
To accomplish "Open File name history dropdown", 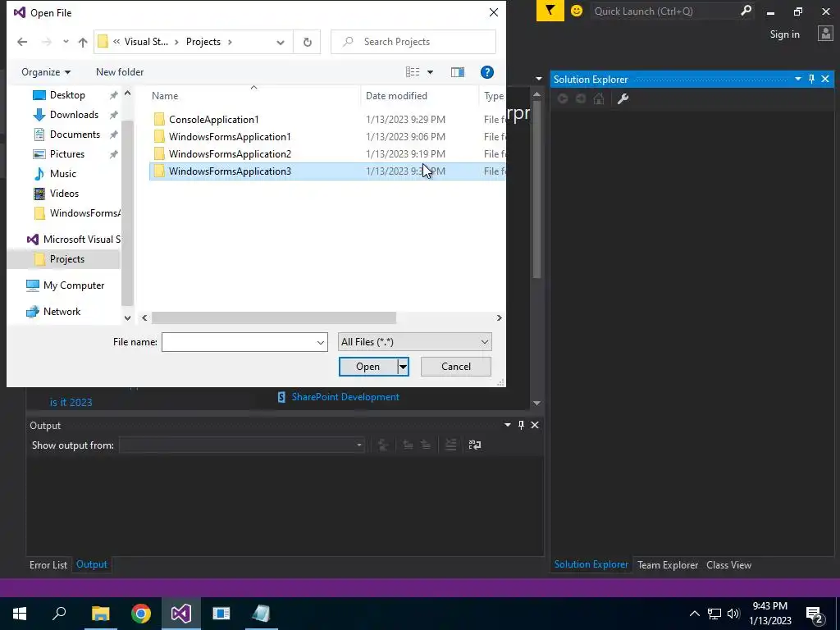I will (x=321, y=342).
